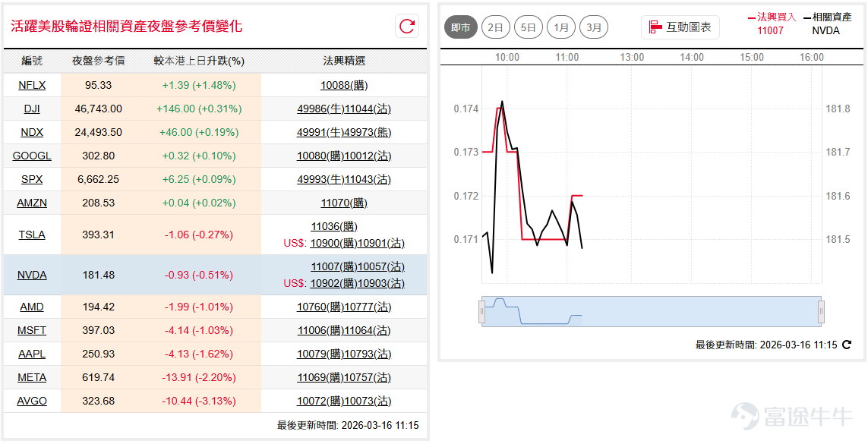Click the chart navigator mini line preview

point(652,312)
